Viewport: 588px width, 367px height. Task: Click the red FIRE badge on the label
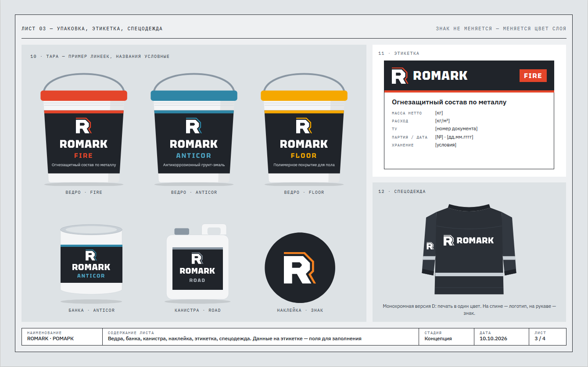coord(533,75)
